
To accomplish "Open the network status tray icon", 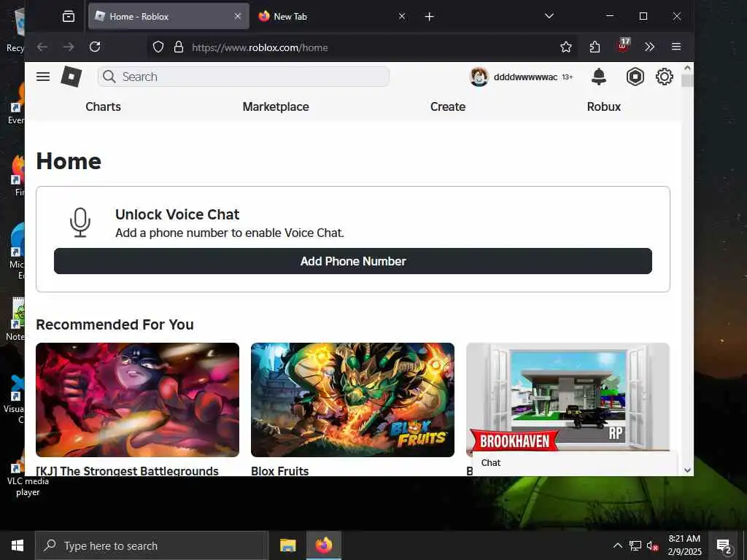I will (635, 545).
